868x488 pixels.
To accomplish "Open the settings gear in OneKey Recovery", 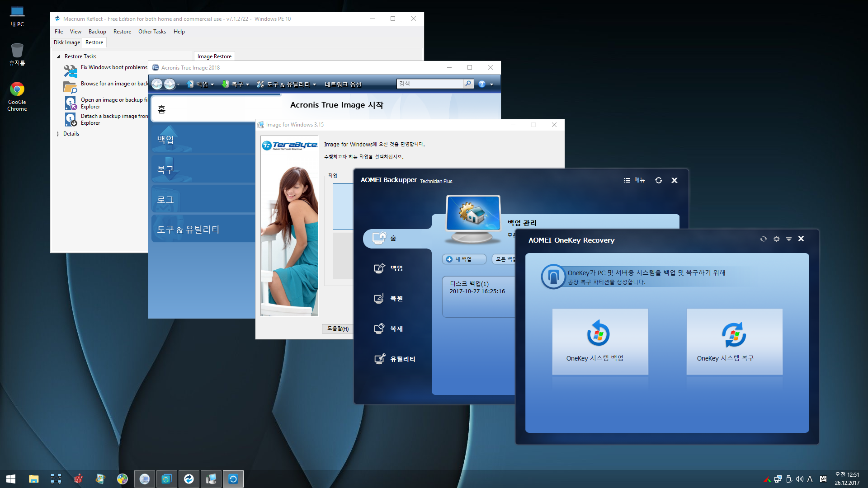I will pos(776,239).
